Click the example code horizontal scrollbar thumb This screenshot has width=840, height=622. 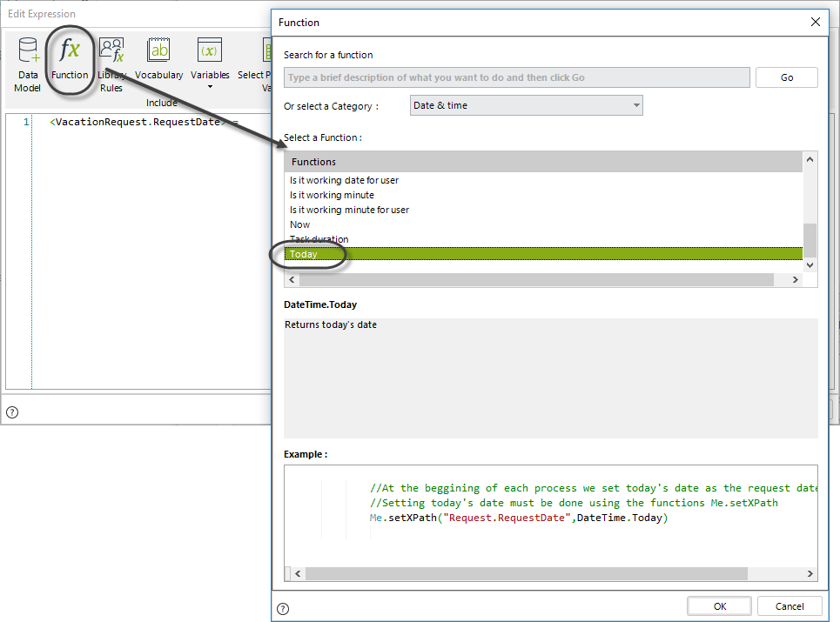pyautogui.click(x=526, y=574)
